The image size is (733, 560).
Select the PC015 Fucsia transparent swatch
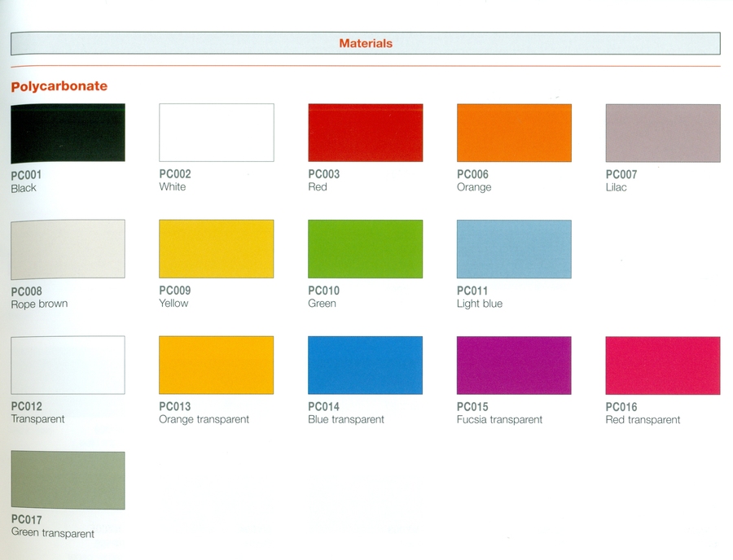point(514,365)
